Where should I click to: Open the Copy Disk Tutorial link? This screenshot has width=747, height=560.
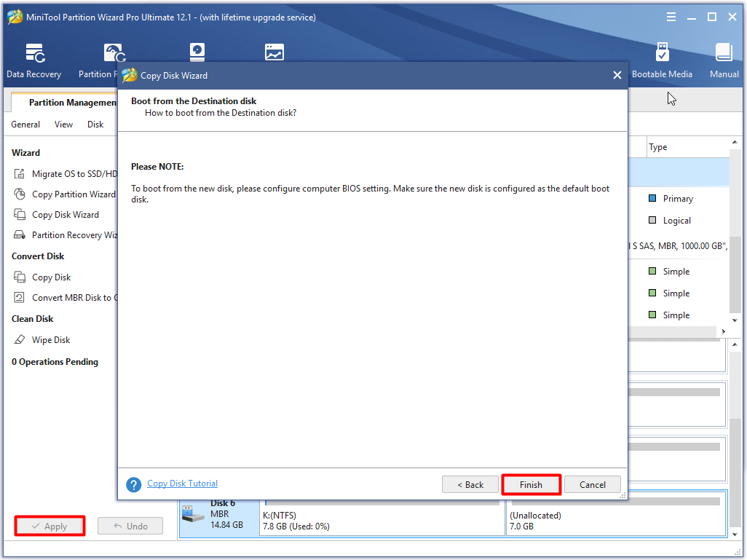coord(182,484)
